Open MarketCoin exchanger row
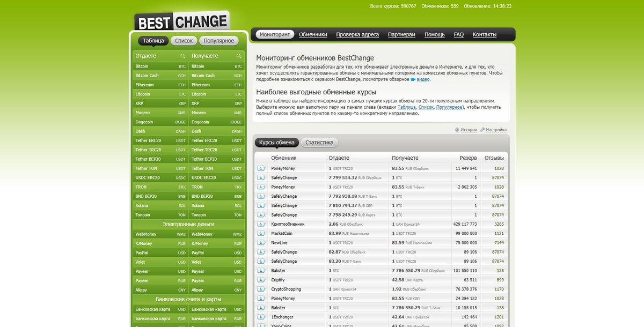 pos(282,233)
